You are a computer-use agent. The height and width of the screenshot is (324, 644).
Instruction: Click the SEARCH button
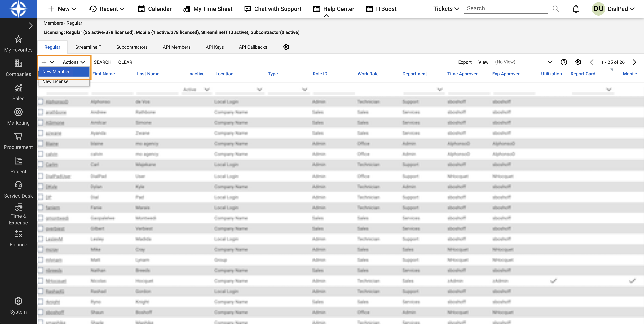coord(102,62)
